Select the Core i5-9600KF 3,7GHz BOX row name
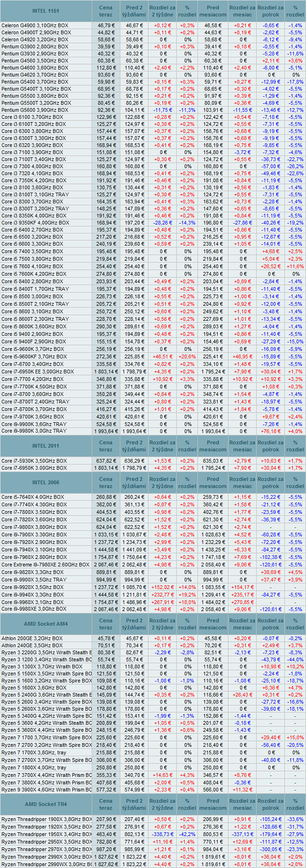This screenshot has height=868, width=306. 34,356
